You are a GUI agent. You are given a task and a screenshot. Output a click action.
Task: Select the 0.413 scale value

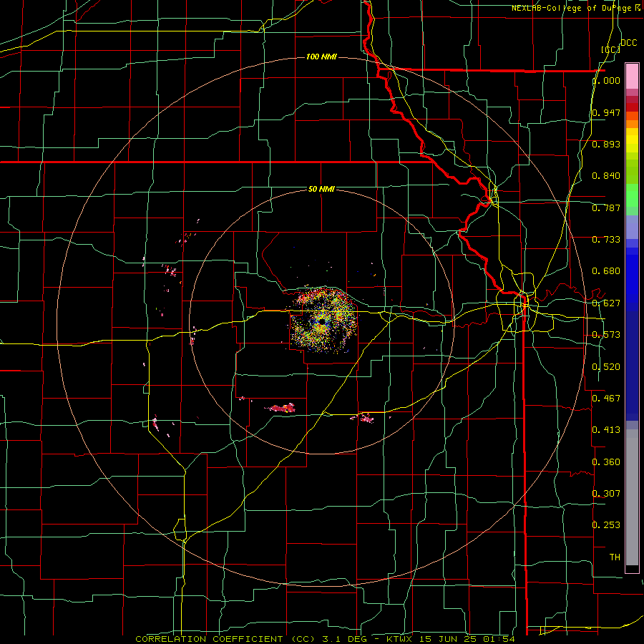(x=606, y=430)
